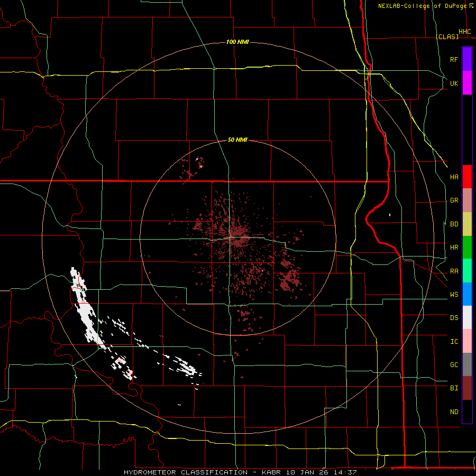
Task: Select the light green RA legend swatch
Action: coord(467,271)
